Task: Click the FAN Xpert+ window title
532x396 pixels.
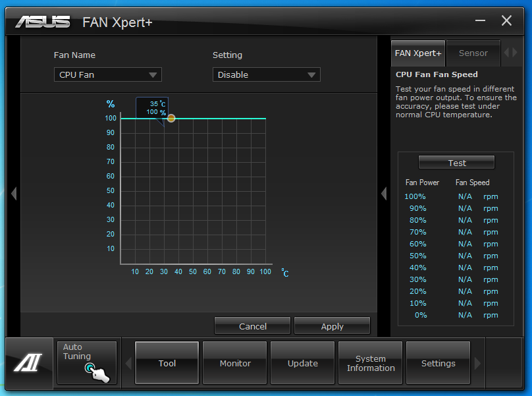Action: pyautogui.click(x=117, y=22)
